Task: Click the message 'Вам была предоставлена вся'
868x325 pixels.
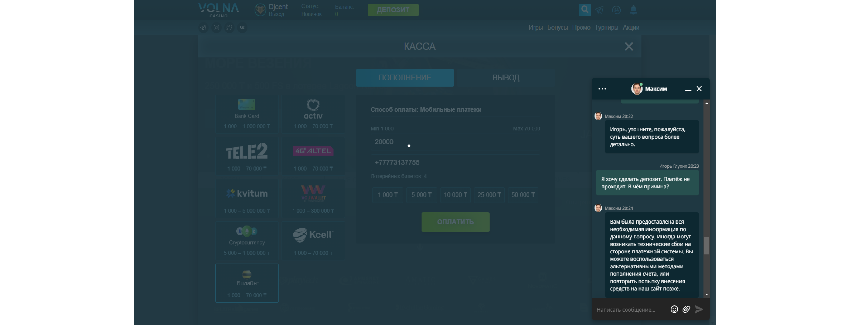Action: pos(652,255)
